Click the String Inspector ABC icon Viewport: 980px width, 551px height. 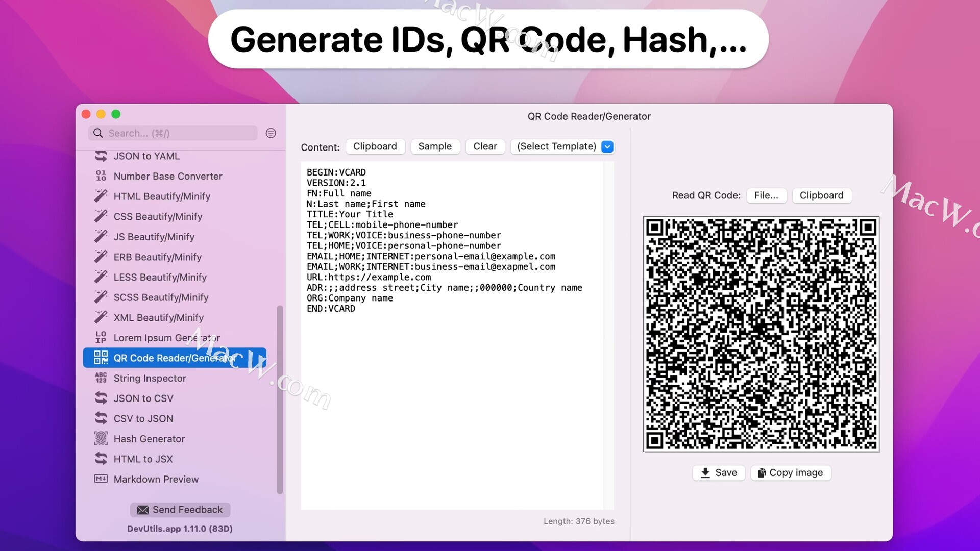click(101, 378)
